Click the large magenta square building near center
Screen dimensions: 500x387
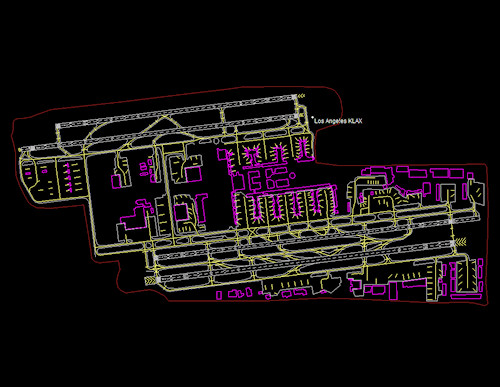[x=193, y=174]
